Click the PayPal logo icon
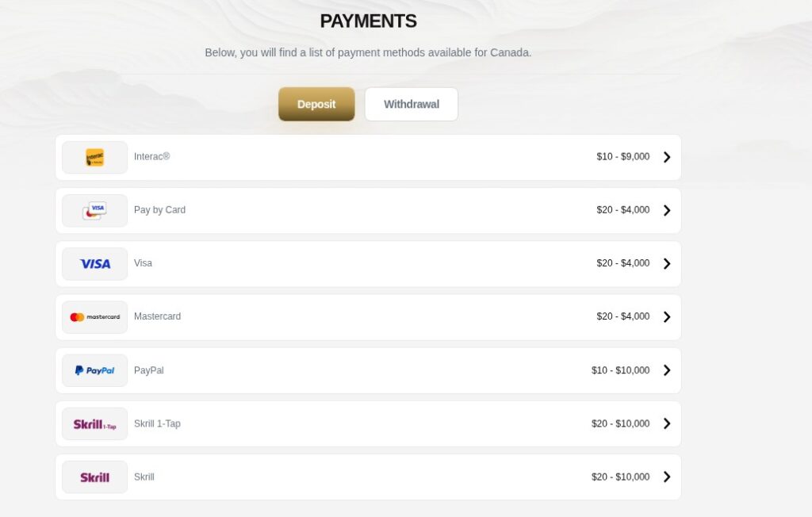Screen dimensions: 812x517 pyautogui.click(x=95, y=370)
